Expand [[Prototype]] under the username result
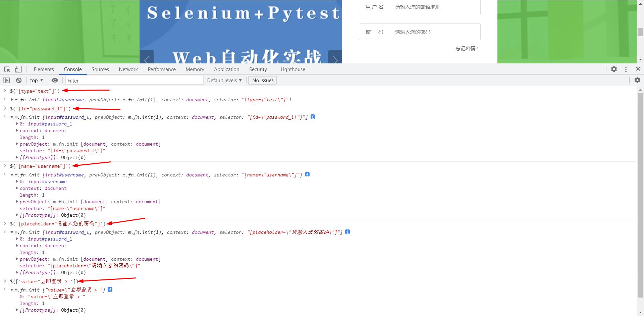644x316 pixels. tap(17, 215)
